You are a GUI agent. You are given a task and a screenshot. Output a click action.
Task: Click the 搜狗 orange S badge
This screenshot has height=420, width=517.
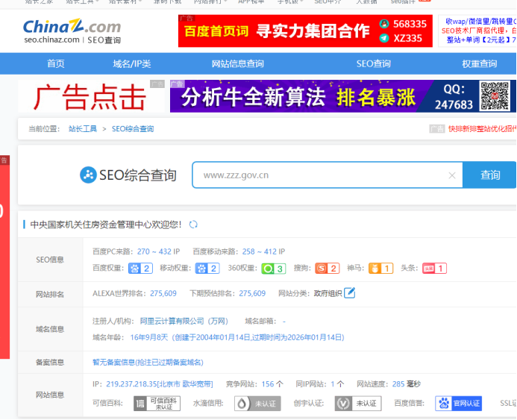(327, 269)
